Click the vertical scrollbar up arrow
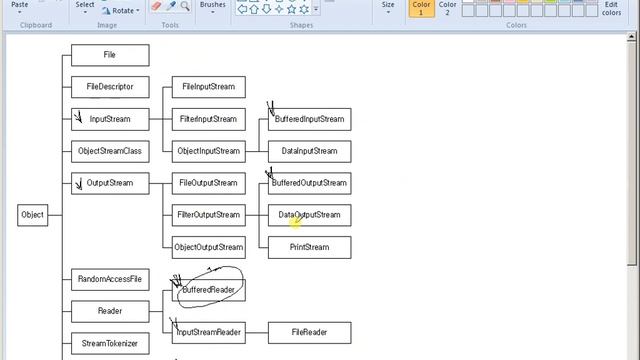Viewport: 640px width, 360px height. tap(631, 37)
